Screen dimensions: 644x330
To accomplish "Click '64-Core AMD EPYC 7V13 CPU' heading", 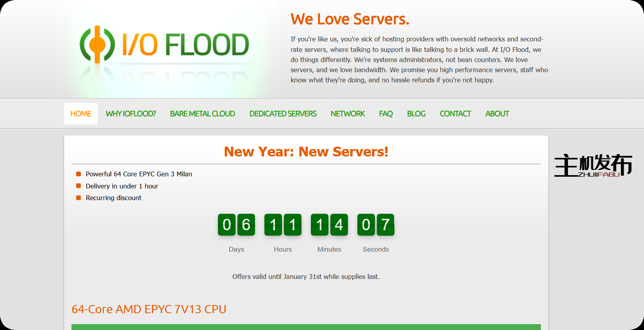I will tap(149, 309).
